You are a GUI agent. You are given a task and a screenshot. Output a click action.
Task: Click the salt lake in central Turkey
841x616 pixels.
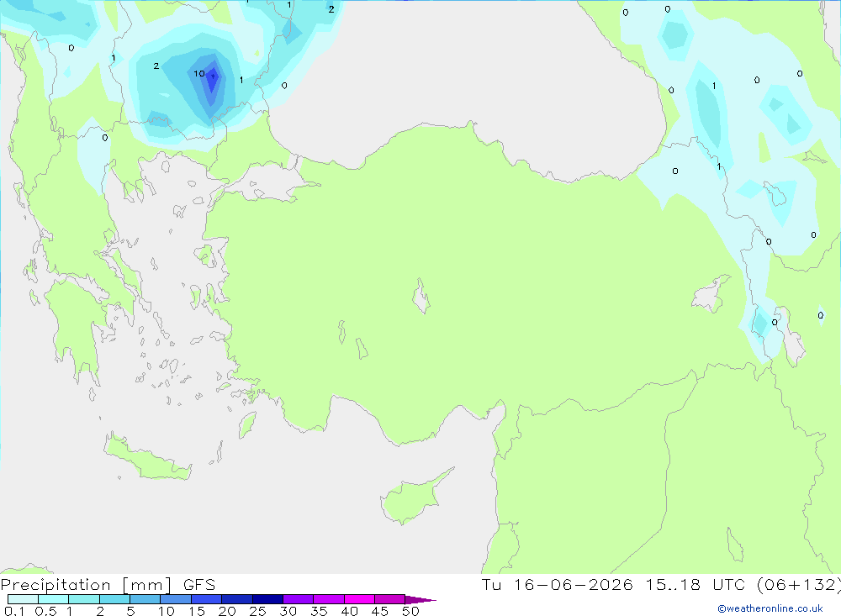tap(421, 296)
